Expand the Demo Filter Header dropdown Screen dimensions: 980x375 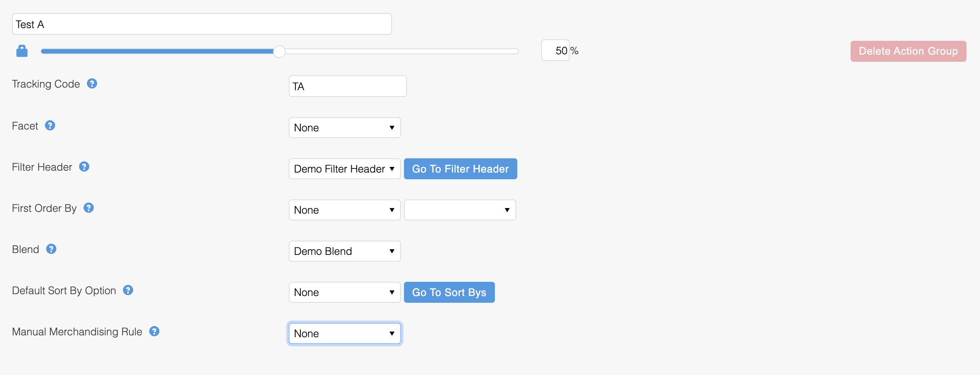pos(344,169)
